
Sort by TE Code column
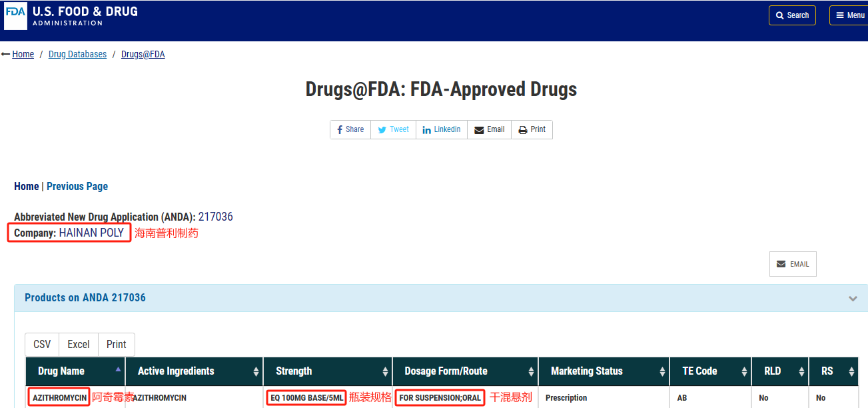pyautogui.click(x=711, y=371)
